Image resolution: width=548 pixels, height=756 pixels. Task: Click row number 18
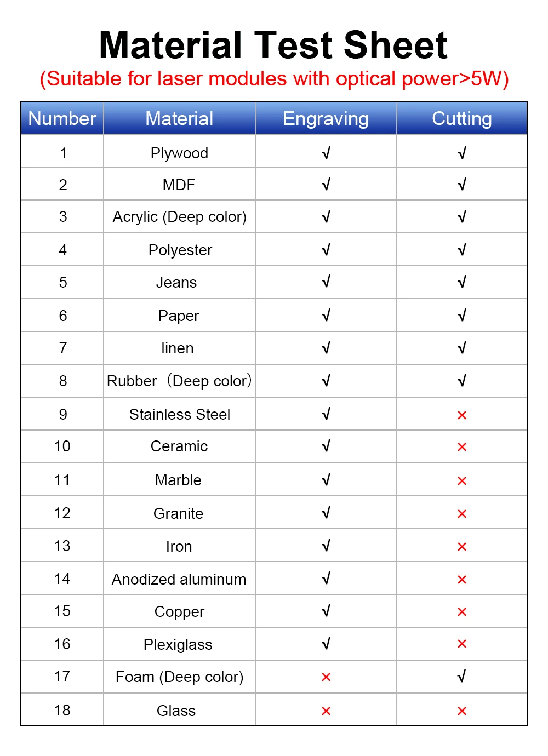62,710
